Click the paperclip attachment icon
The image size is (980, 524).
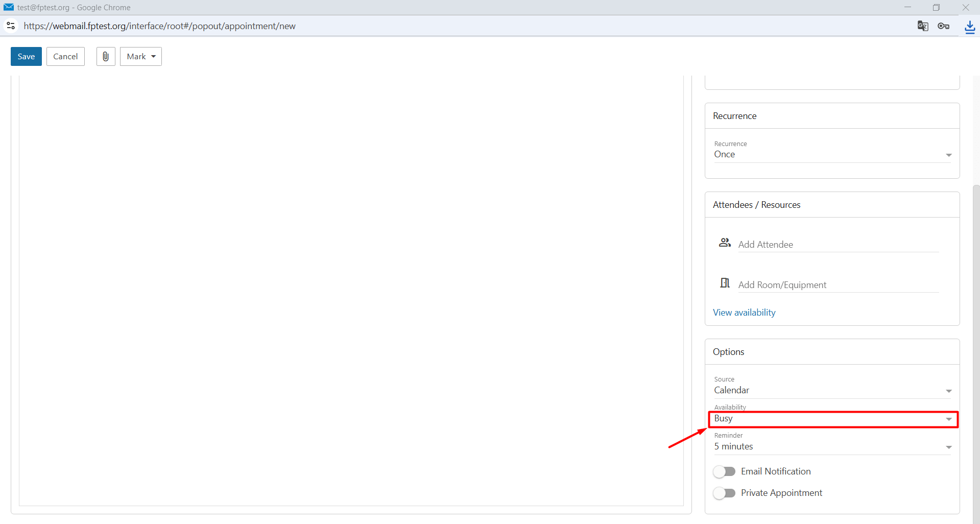106,57
